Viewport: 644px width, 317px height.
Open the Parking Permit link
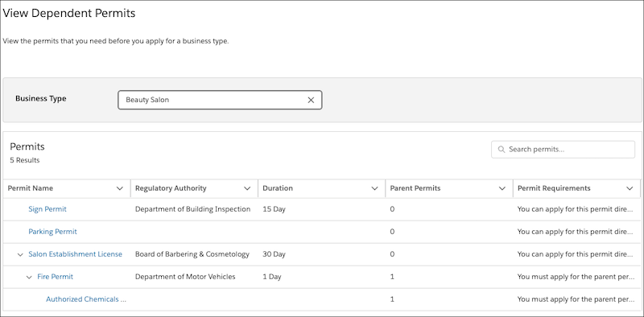coord(52,232)
